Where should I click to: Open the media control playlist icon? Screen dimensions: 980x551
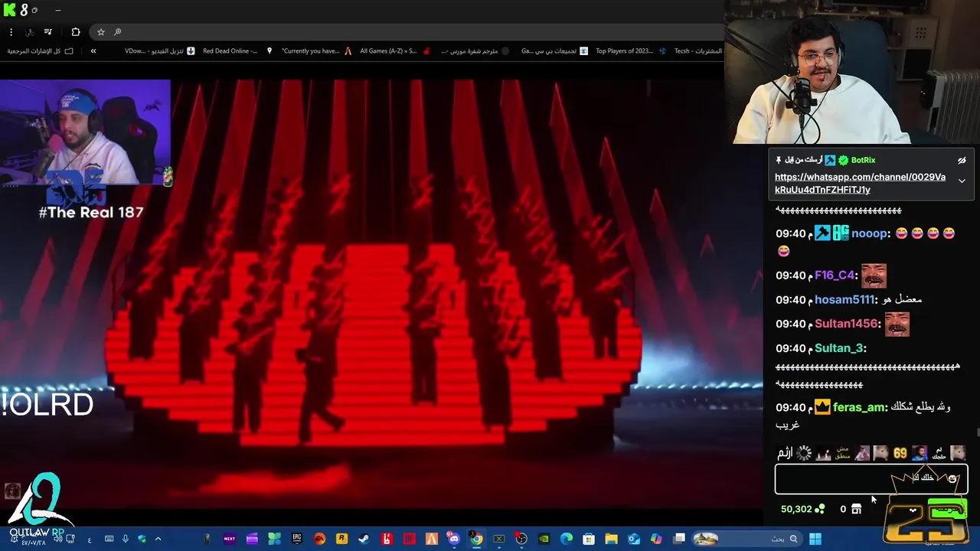48,32
